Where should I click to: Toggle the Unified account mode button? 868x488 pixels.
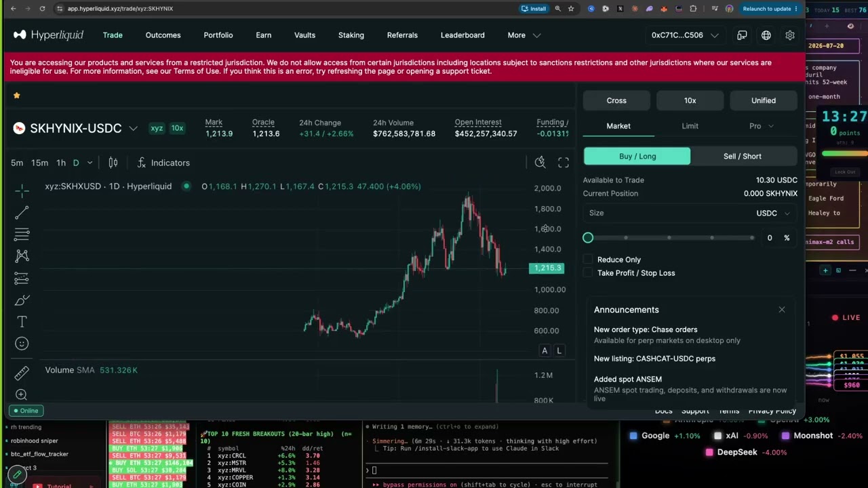pyautogui.click(x=764, y=100)
